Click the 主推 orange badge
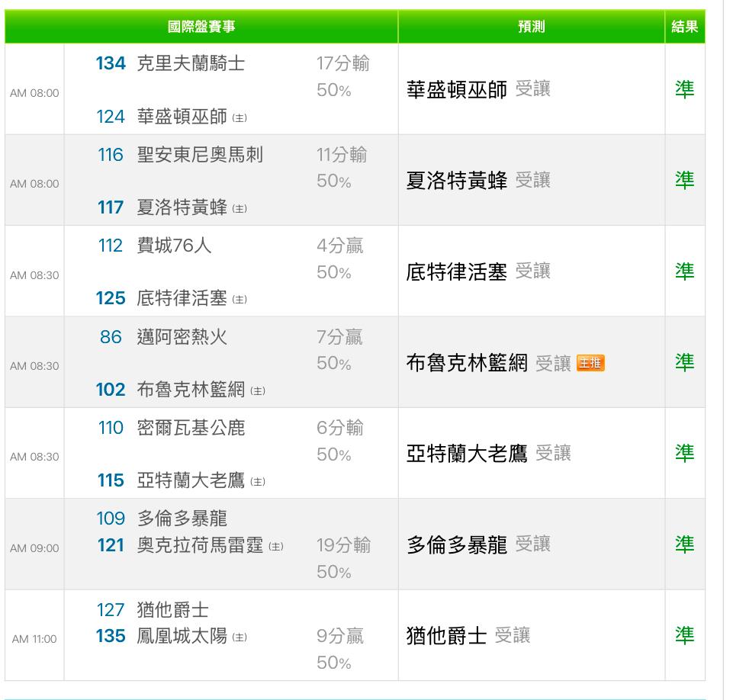This screenshot has height=700, width=733. click(591, 363)
